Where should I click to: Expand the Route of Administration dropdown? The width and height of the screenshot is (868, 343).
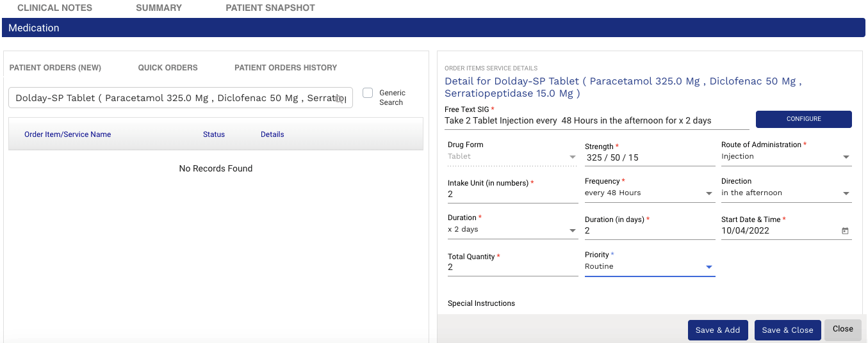846,157
